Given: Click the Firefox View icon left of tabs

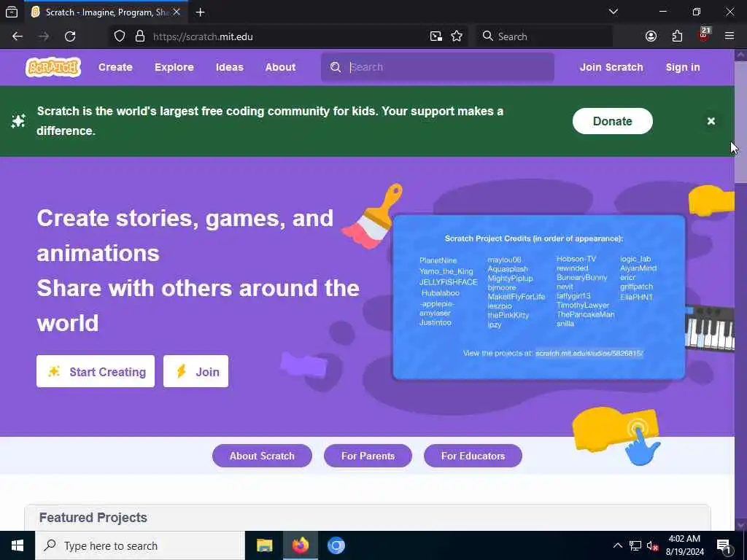Looking at the screenshot, I should pyautogui.click(x=12, y=12).
